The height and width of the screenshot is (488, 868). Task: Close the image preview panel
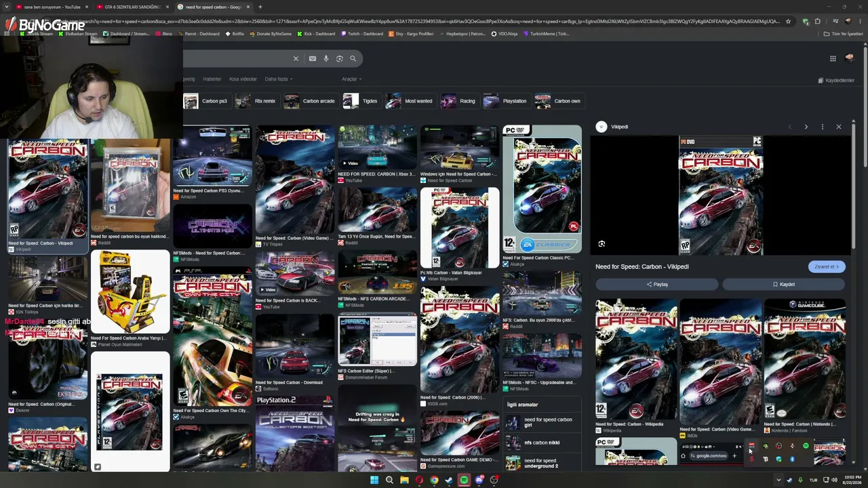click(839, 127)
